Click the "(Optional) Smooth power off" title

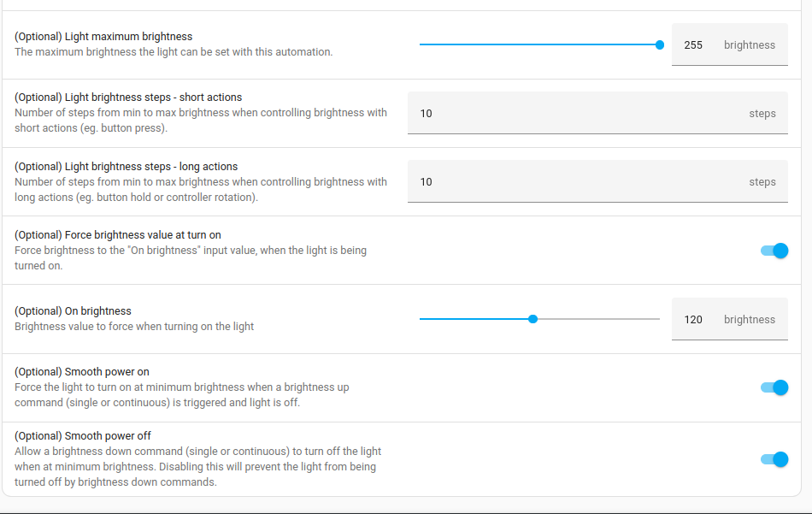click(x=83, y=435)
